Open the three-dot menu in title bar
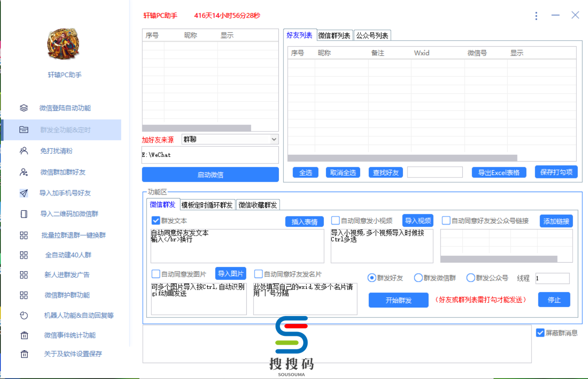The height and width of the screenshot is (379, 588). tap(536, 16)
